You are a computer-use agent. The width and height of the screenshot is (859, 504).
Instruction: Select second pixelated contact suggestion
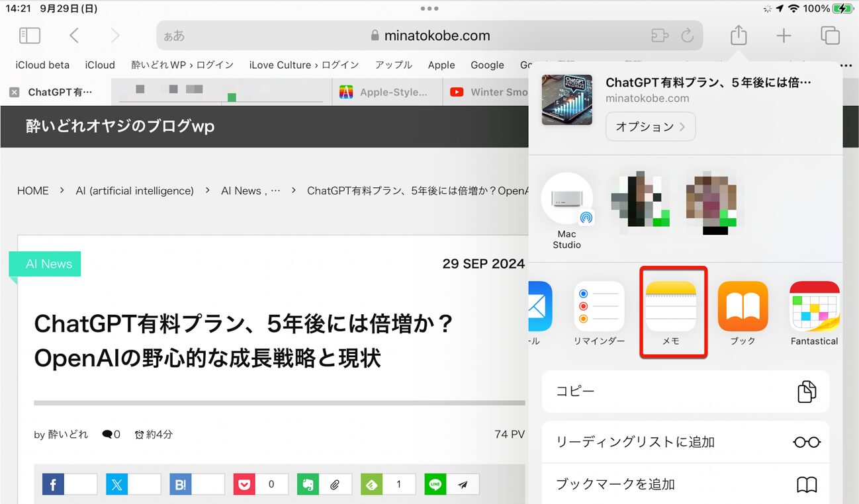pos(711,201)
